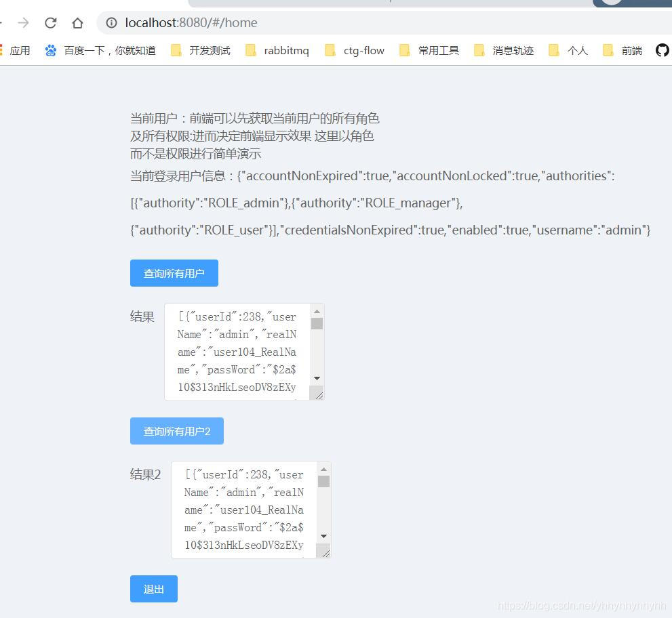Click scroll-down arrow of 结果2 textarea
The height and width of the screenshot is (618, 672).
coord(324,536)
